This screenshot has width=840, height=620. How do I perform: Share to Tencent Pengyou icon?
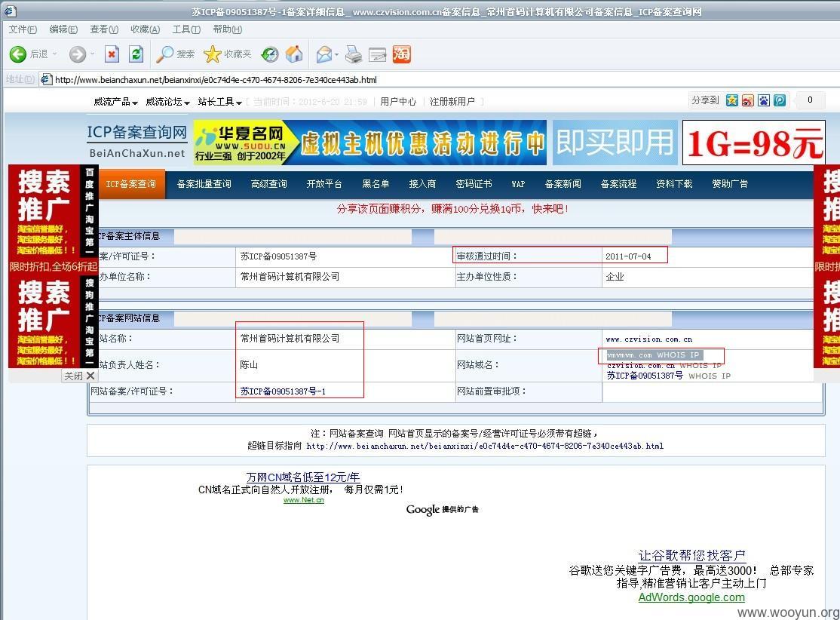(x=780, y=100)
